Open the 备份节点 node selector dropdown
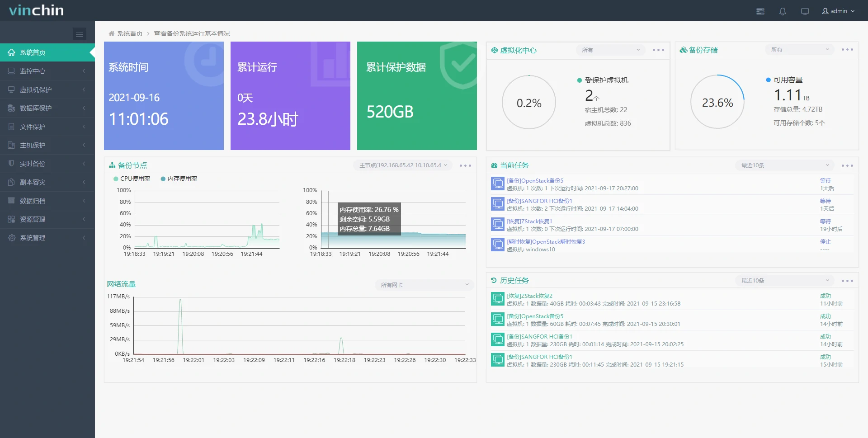The width and height of the screenshot is (868, 438). pyautogui.click(x=403, y=165)
